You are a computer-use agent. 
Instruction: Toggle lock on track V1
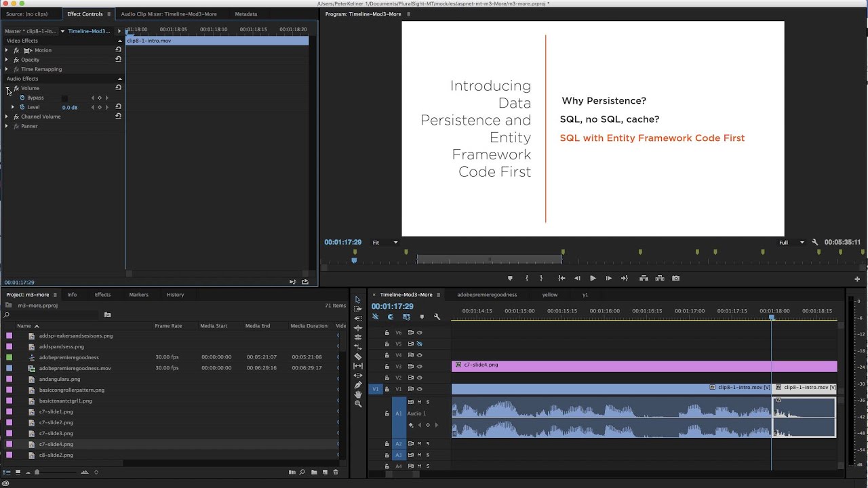click(x=387, y=389)
